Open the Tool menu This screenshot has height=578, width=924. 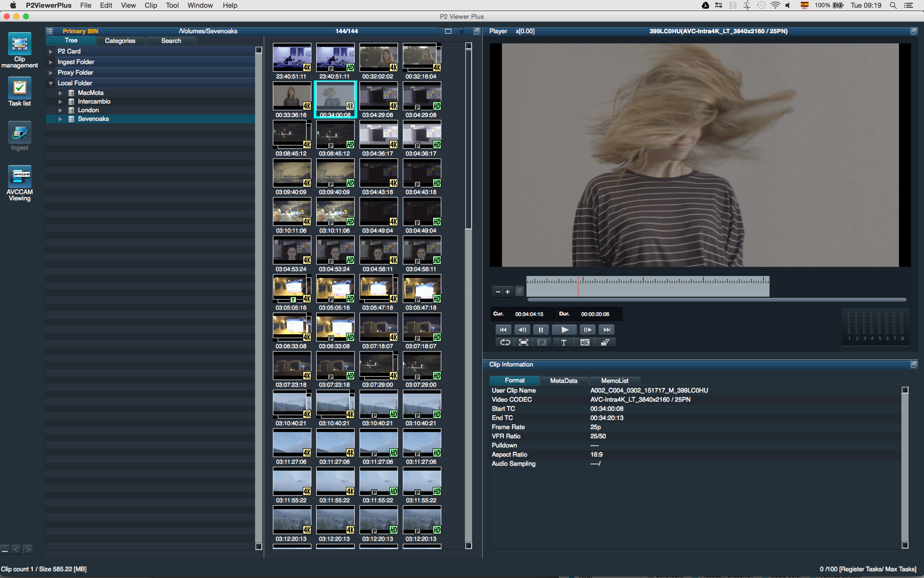172,5
